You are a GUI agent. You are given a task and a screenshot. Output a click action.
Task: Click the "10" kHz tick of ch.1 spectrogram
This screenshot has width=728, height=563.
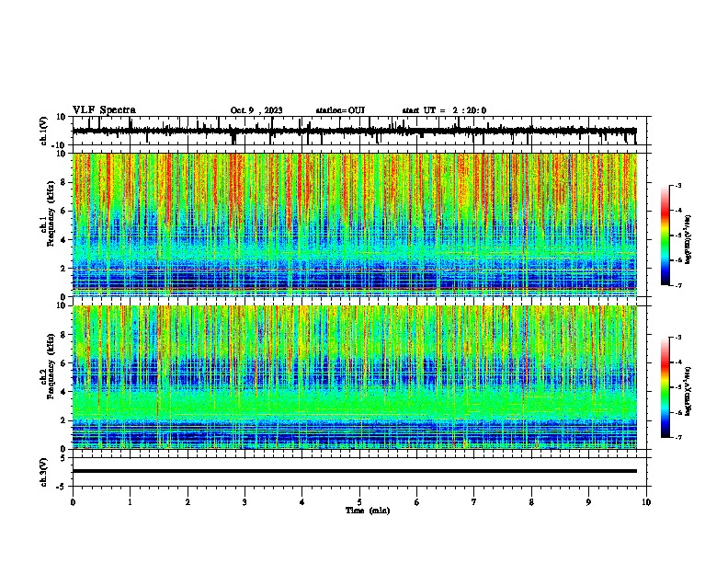(62, 154)
